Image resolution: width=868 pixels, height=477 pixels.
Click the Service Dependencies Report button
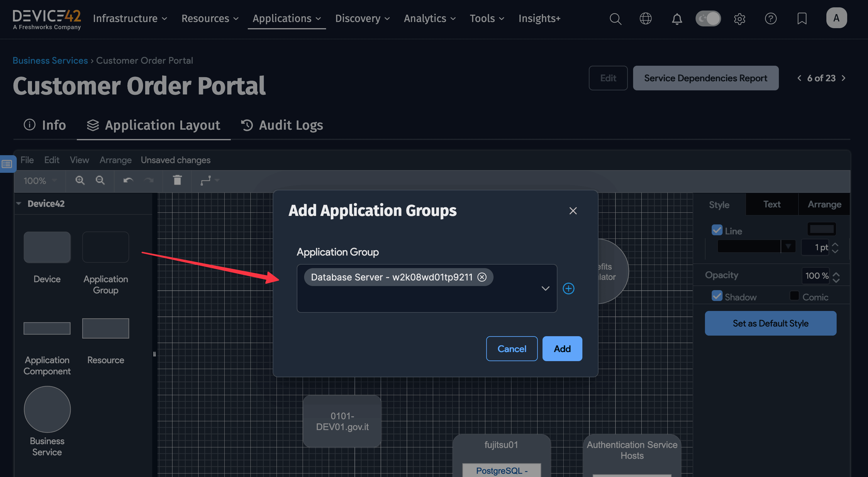(706, 78)
